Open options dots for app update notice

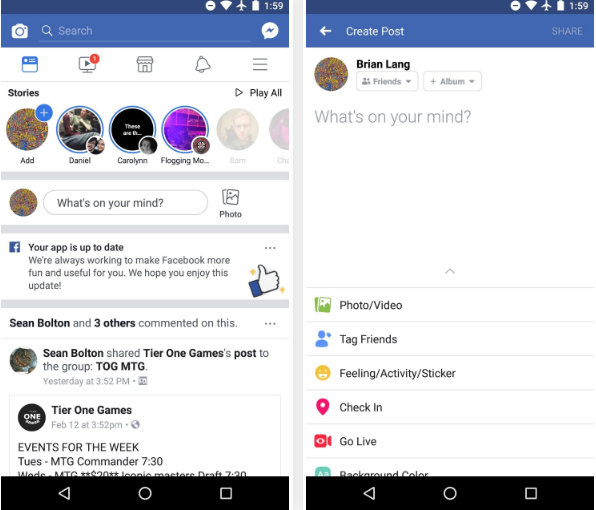tap(270, 248)
